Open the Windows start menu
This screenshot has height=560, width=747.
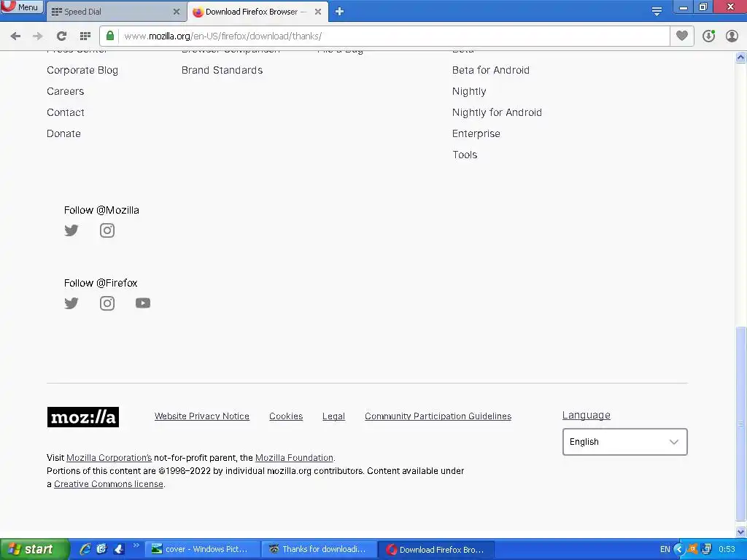coord(34,549)
